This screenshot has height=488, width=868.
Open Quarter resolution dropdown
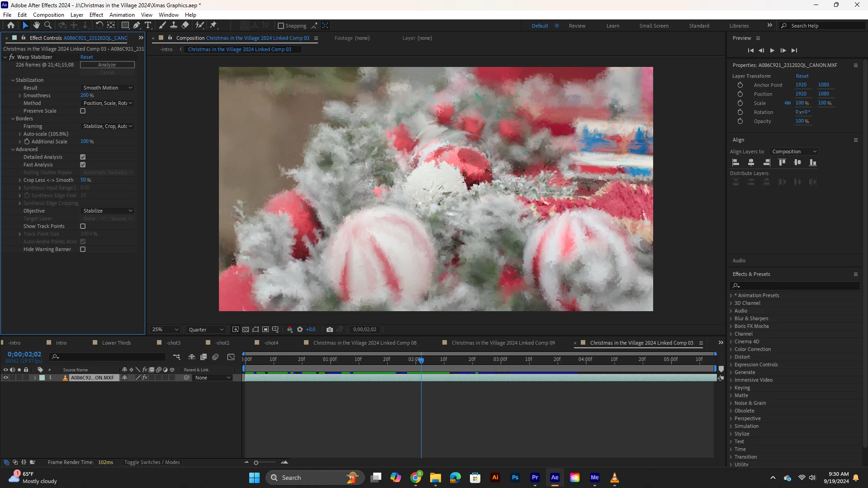pos(206,330)
